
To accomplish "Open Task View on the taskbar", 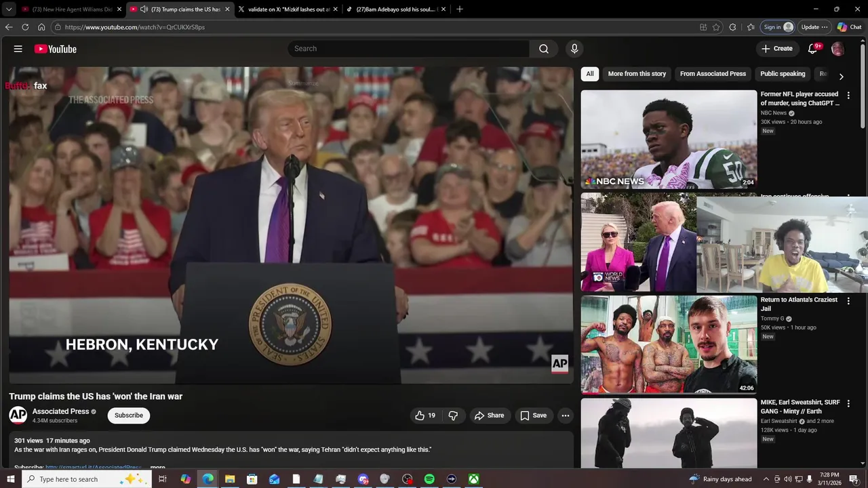I will [x=163, y=479].
